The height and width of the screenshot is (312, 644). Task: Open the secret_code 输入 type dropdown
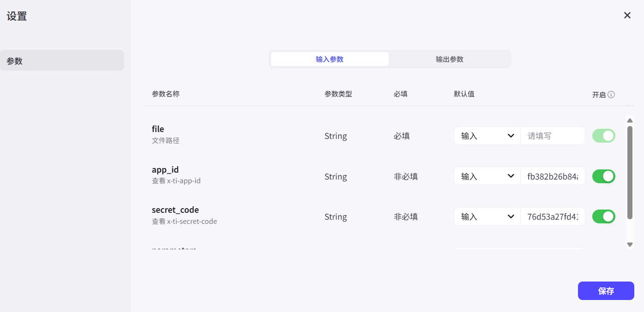click(487, 216)
